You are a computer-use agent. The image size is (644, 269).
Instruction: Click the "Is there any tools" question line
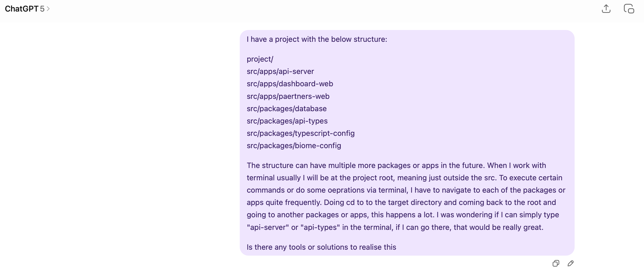[x=321, y=247]
